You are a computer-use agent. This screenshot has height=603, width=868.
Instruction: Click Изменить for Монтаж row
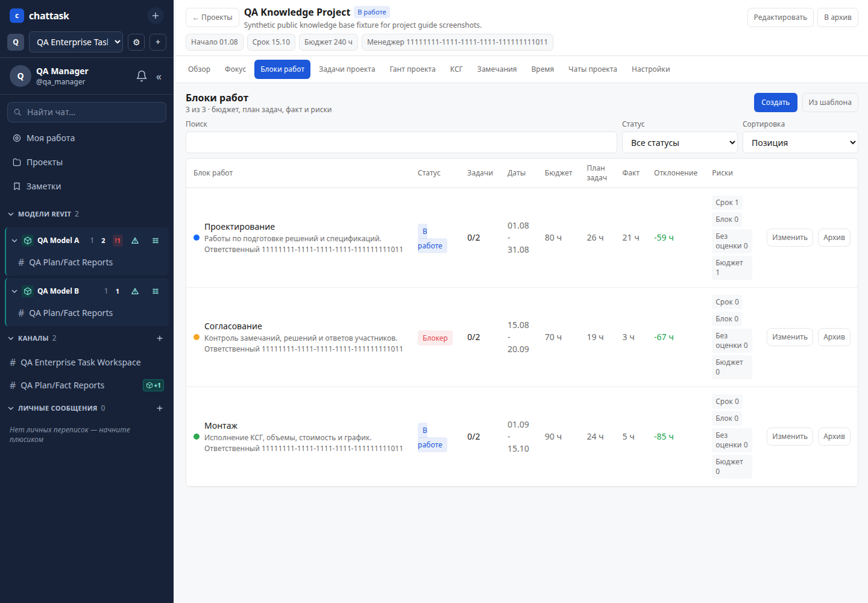[x=790, y=437]
